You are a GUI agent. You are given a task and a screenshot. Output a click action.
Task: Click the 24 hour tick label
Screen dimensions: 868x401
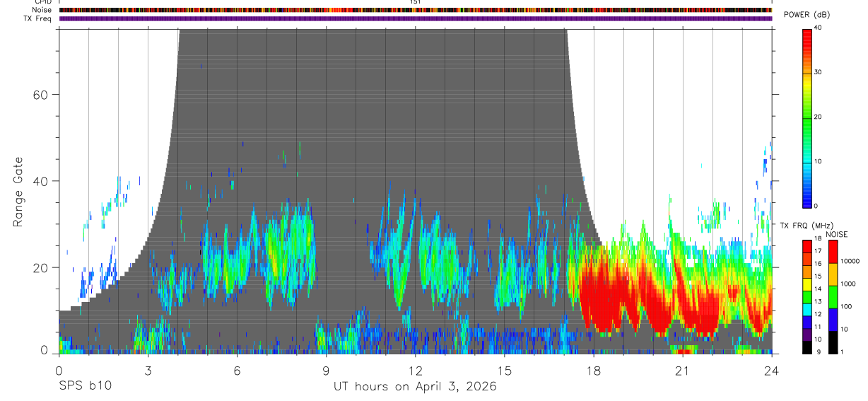[x=771, y=370]
